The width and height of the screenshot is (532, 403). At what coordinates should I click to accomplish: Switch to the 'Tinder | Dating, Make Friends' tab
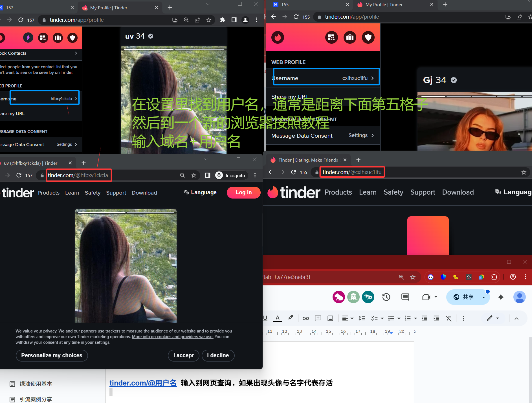(x=307, y=160)
